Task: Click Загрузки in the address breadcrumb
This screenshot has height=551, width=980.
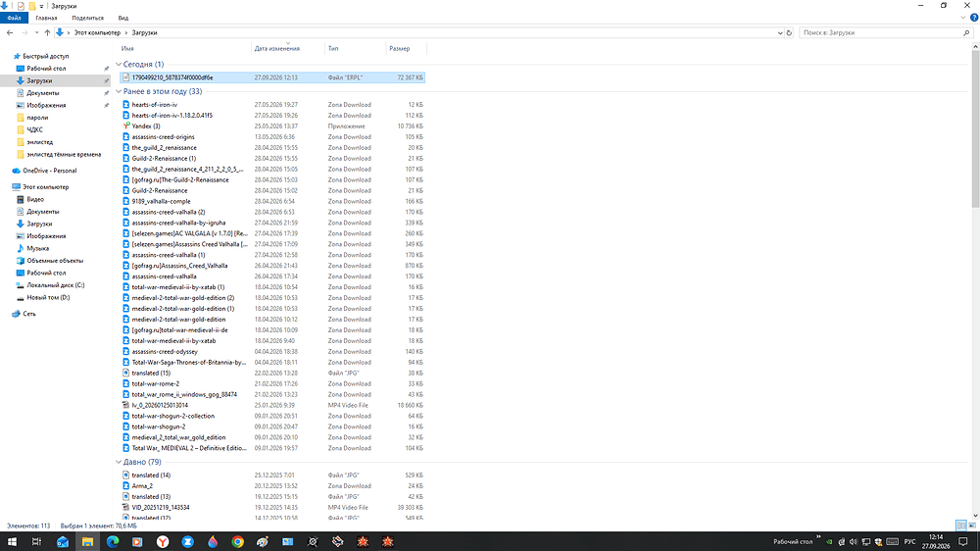Action: [144, 32]
